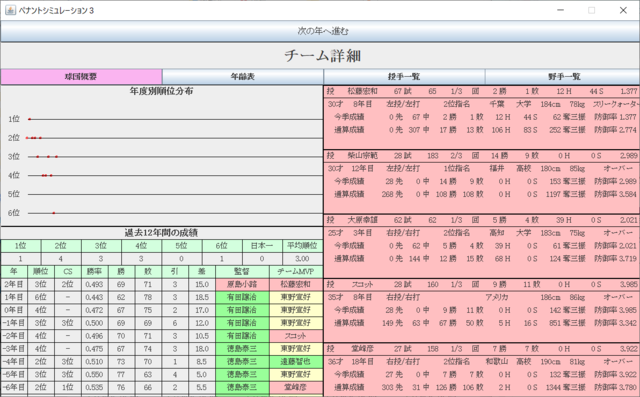640x397 pixels.
Task: Click the 1位 CS cell in -6年目 row
Action: pyautogui.click(x=67, y=387)
